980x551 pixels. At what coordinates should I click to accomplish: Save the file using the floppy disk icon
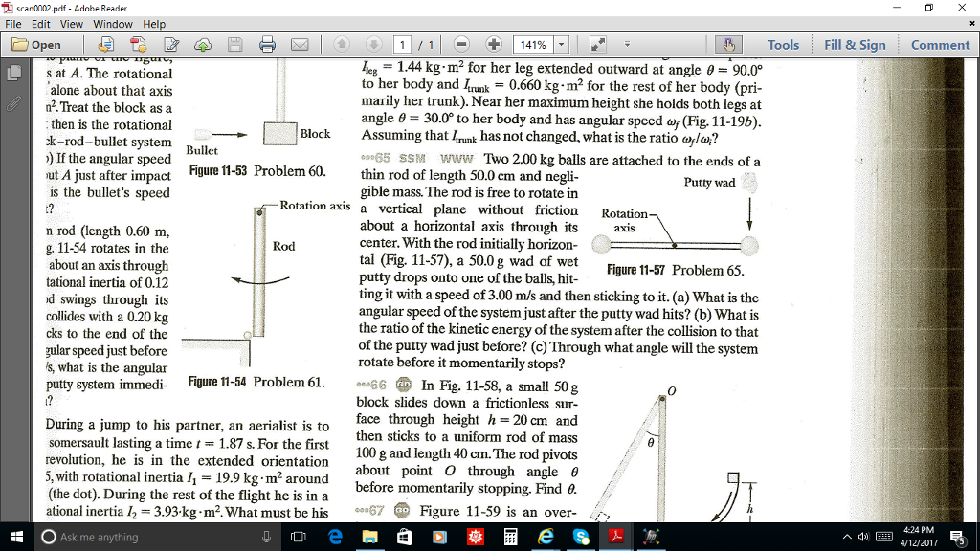pos(235,44)
